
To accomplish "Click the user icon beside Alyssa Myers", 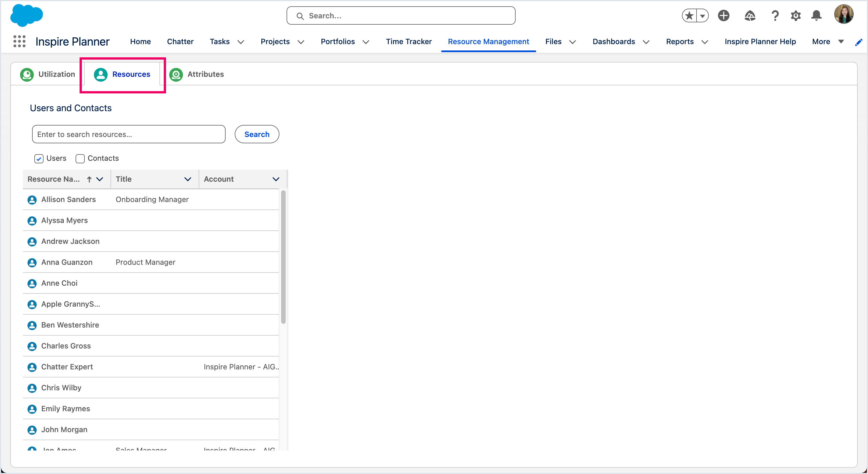I will [x=32, y=221].
